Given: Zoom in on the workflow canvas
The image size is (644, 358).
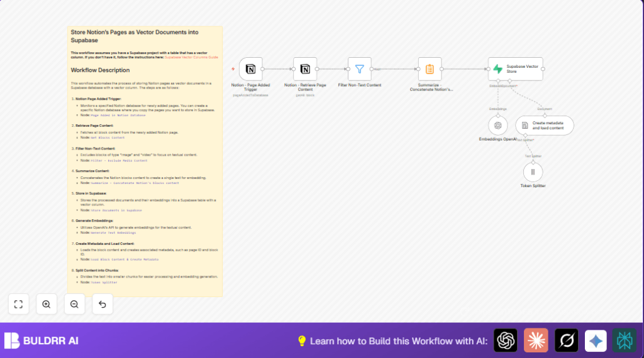Looking at the screenshot, I should pos(47,304).
